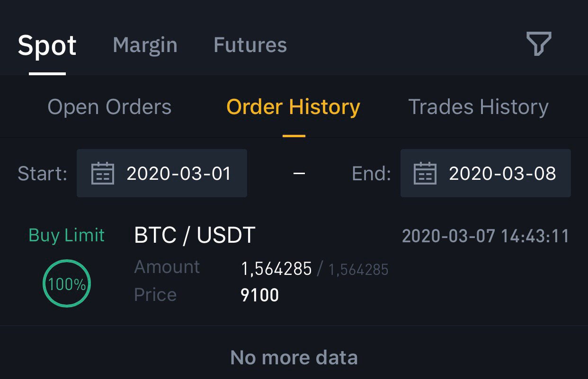Click the order timestamp 2020-03-07 14:43:11

(485, 236)
